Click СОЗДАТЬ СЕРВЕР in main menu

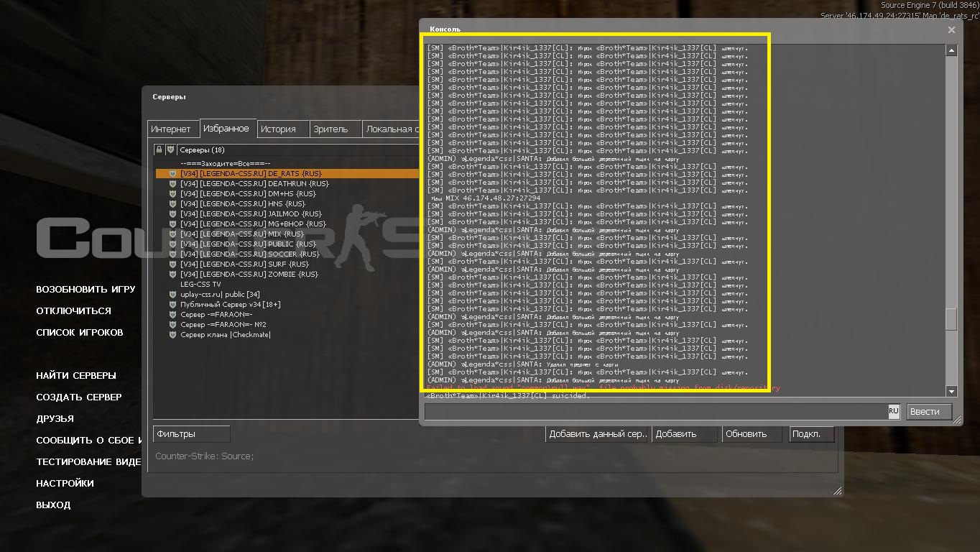(x=79, y=397)
